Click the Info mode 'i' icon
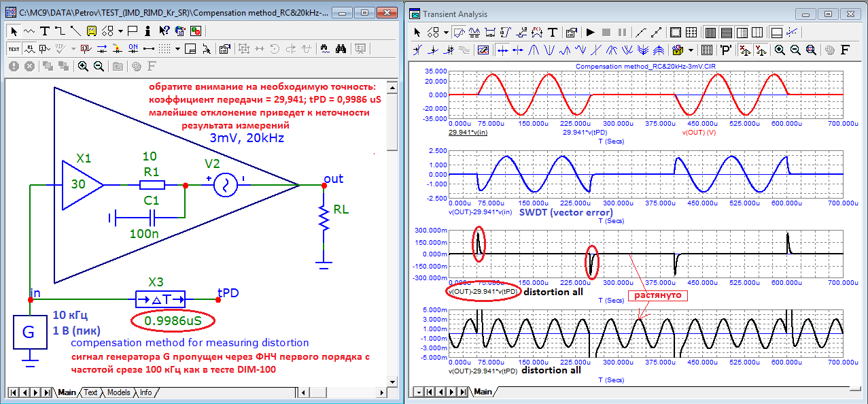Viewport: 868px width, 404px height. (x=149, y=31)
